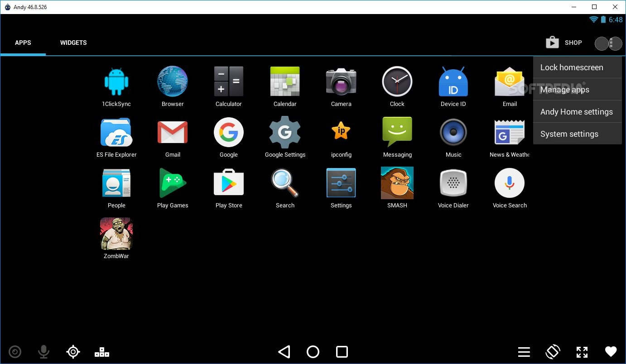Launch Play Games

[173, 188]
